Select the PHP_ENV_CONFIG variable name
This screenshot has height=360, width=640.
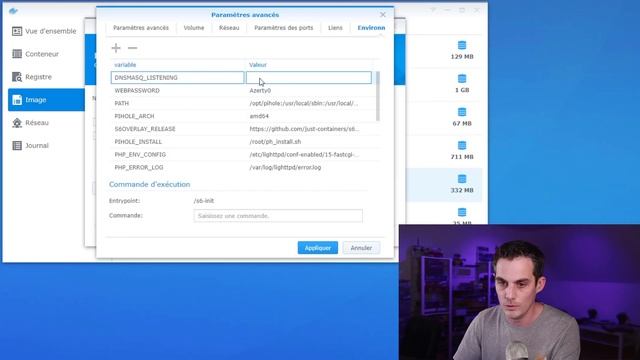pyautogui.click(x=140, y=155)
